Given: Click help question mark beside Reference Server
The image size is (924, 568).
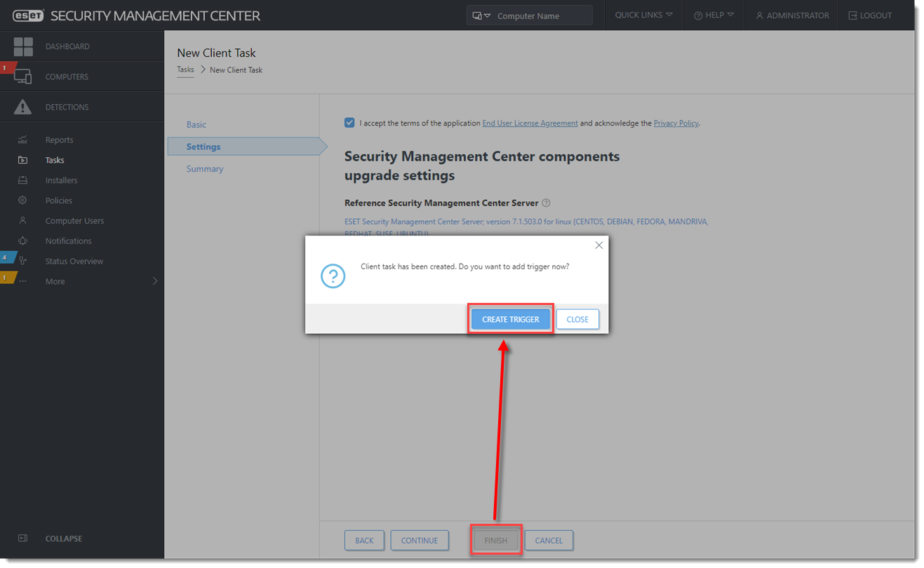Looking at the screenshot, I should click(x=547, y=203).
